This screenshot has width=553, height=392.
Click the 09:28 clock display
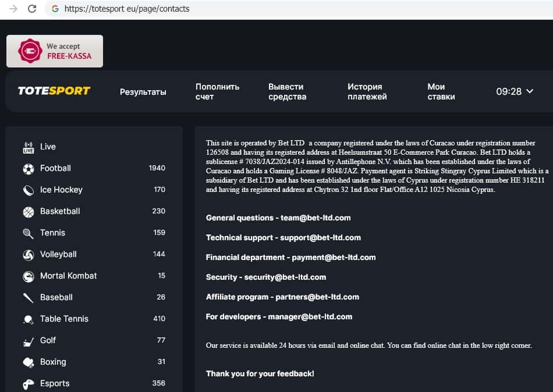[509, 92]
